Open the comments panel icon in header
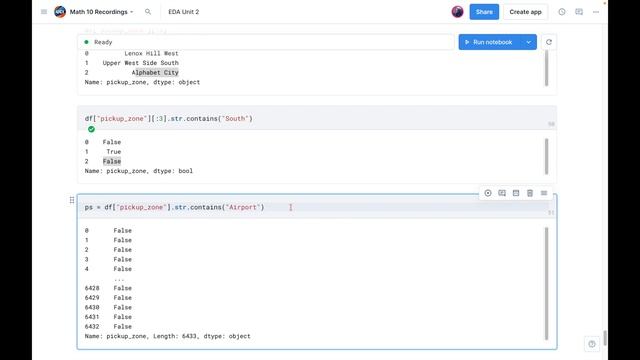Screen dimensions: 640x360 (x=579, y=12)
